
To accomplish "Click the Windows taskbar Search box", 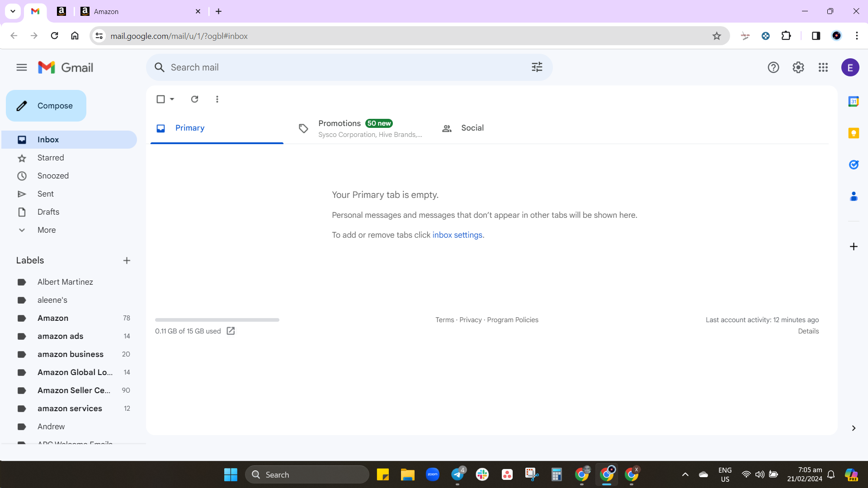I will (x=307, y=474).
